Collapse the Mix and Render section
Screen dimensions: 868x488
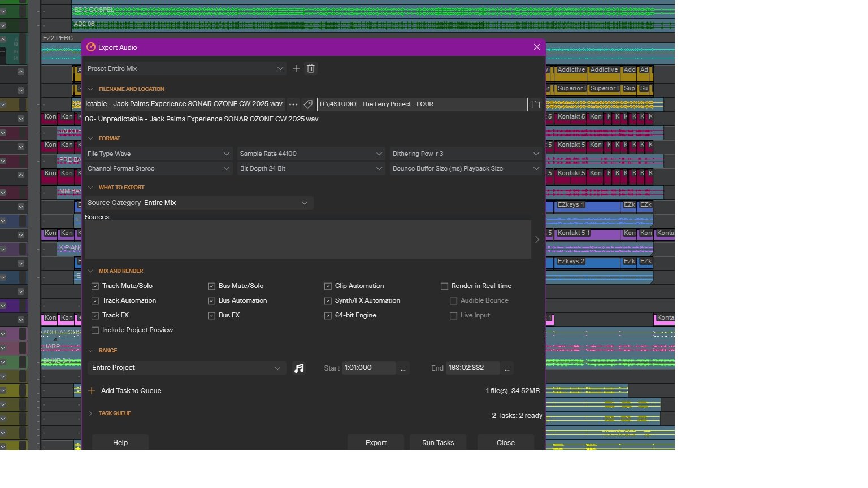point(90,271)
